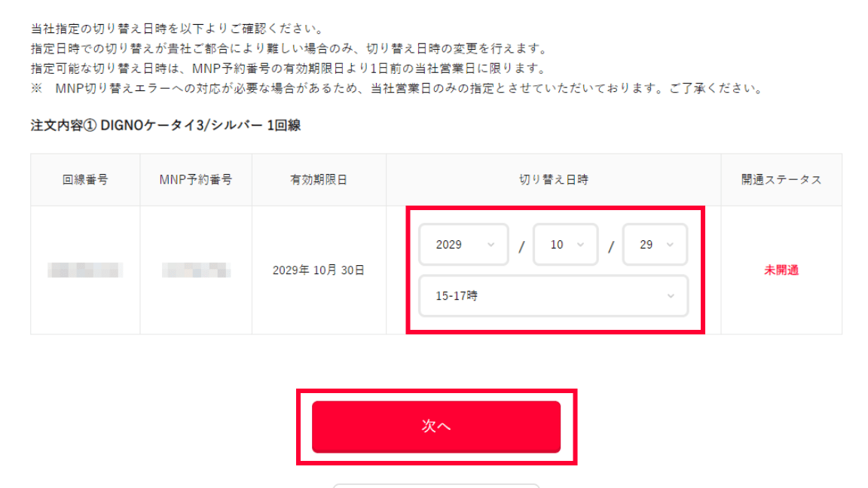Click the 回線番号 column header
Image resolution: width=868 pixels, height=488 pixels.
point(85,180)
